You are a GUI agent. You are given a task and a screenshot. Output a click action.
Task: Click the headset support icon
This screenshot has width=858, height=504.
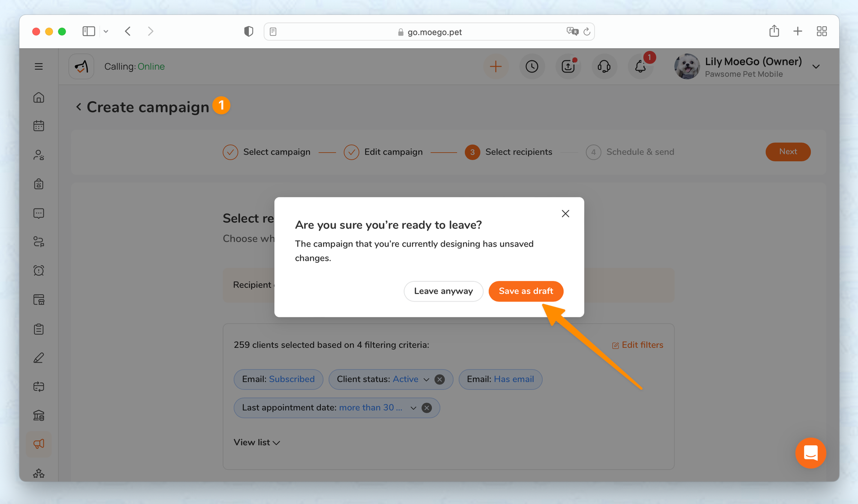(604, 66)
